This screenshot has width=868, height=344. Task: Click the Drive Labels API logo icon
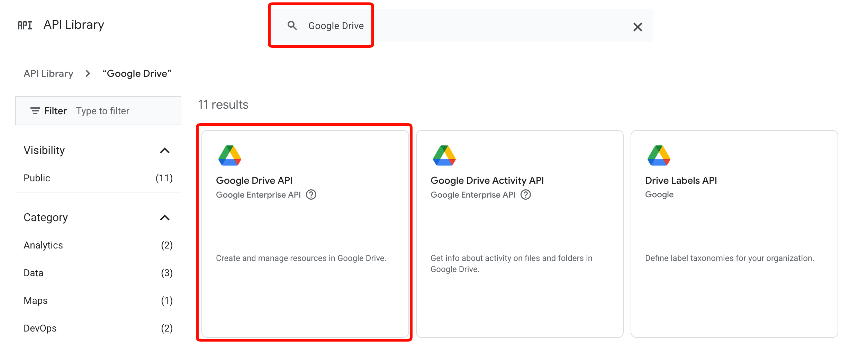[659, 156]
